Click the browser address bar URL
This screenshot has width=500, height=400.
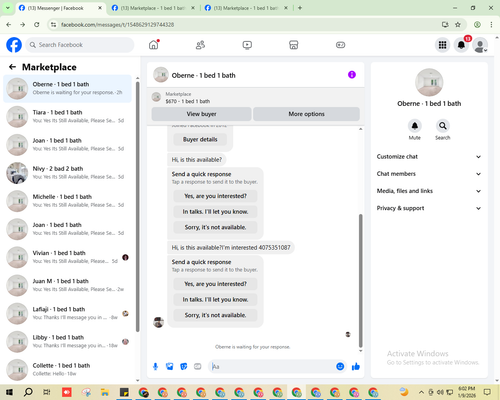point(117,25)
